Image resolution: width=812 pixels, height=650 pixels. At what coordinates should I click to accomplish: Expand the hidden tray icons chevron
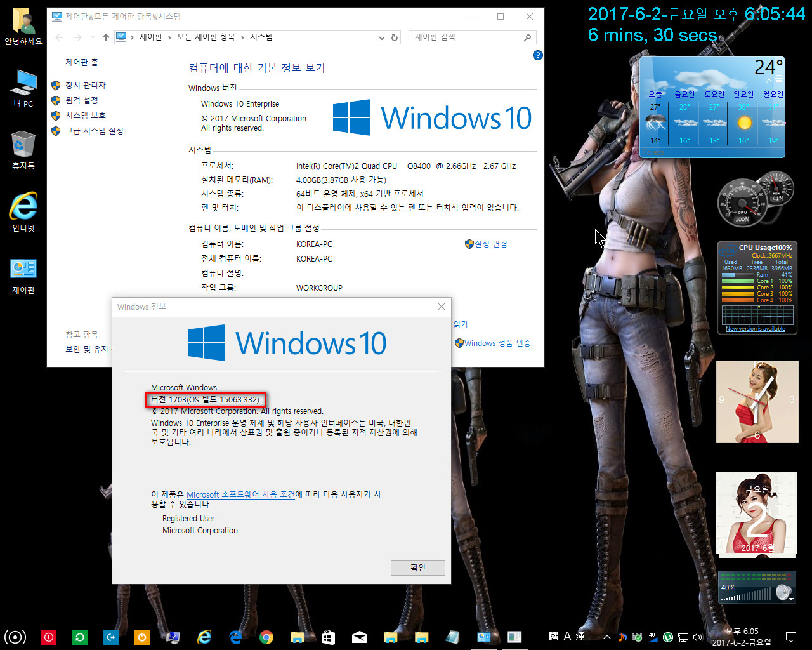(x=607, y=637)
